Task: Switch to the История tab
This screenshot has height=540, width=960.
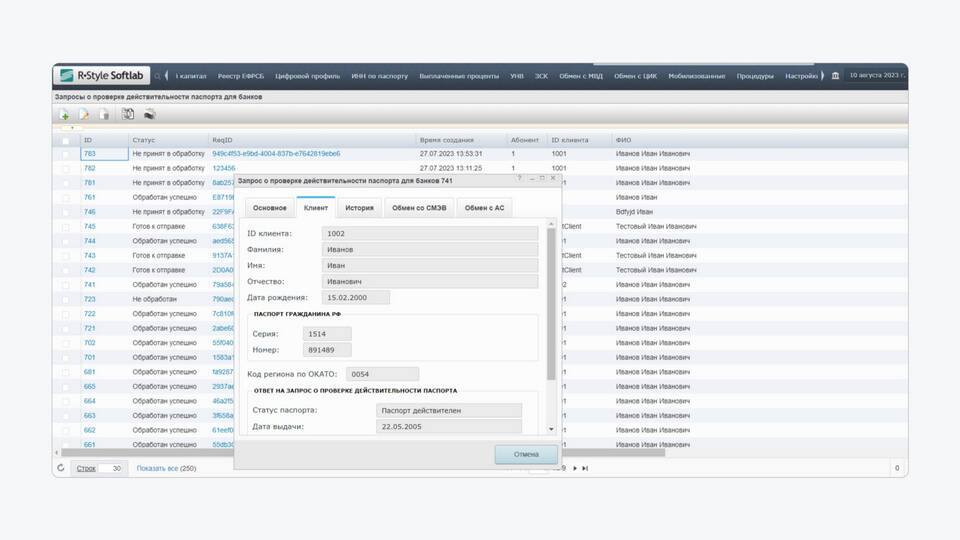Action: click(x=360, y=208)
